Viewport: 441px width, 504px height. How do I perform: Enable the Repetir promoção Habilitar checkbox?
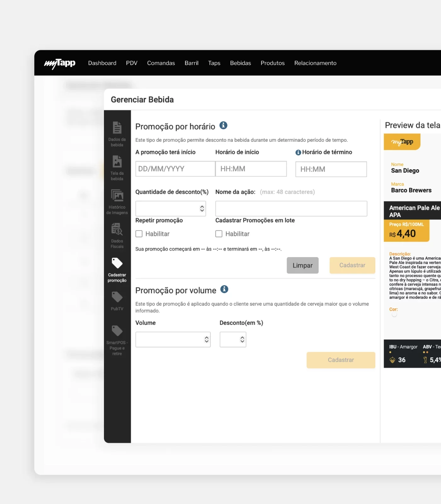tap(139, 234)
